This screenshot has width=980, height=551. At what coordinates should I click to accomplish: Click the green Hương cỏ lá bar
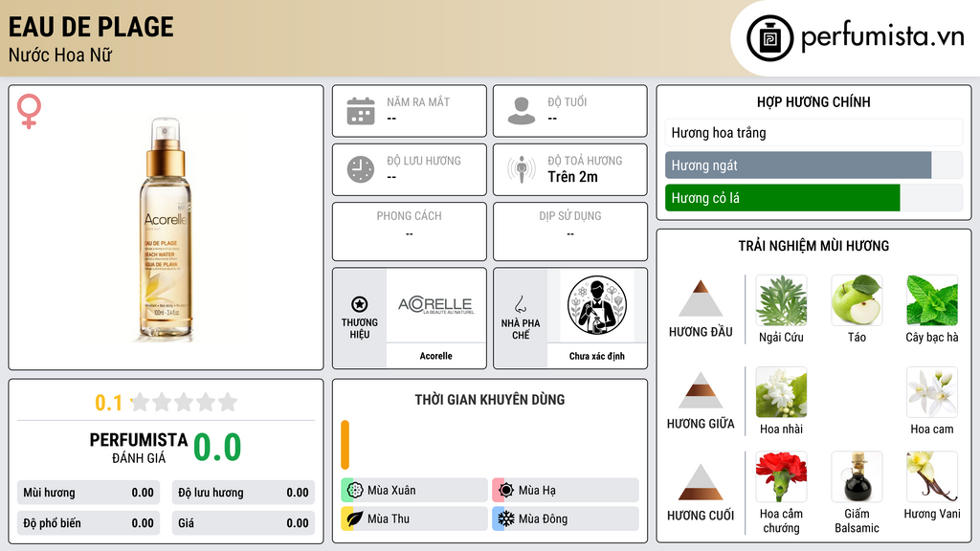tap(783, 198)
